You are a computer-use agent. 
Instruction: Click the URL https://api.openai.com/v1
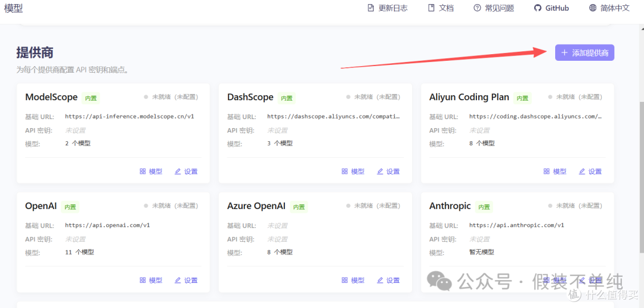[x=107, y=225]
